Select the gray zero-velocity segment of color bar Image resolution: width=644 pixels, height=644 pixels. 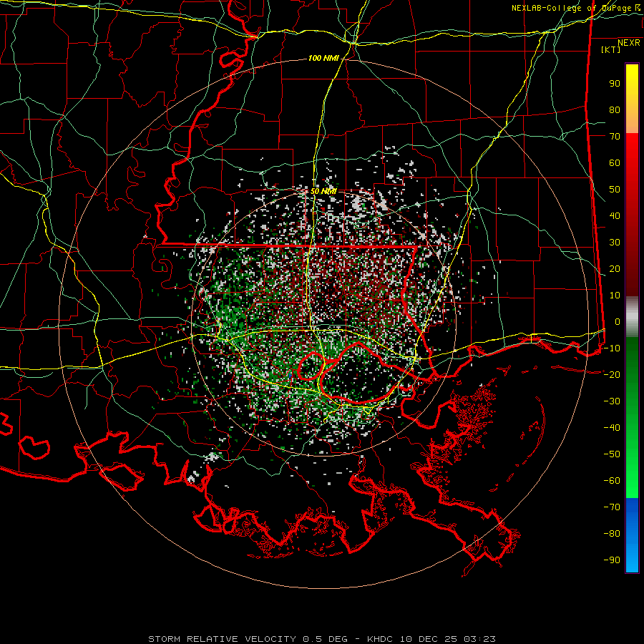pos(632,317)
